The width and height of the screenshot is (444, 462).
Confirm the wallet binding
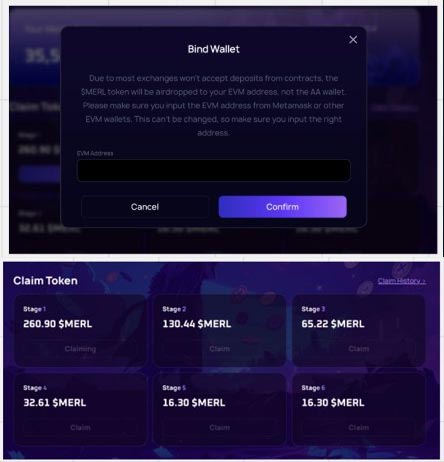282,207
